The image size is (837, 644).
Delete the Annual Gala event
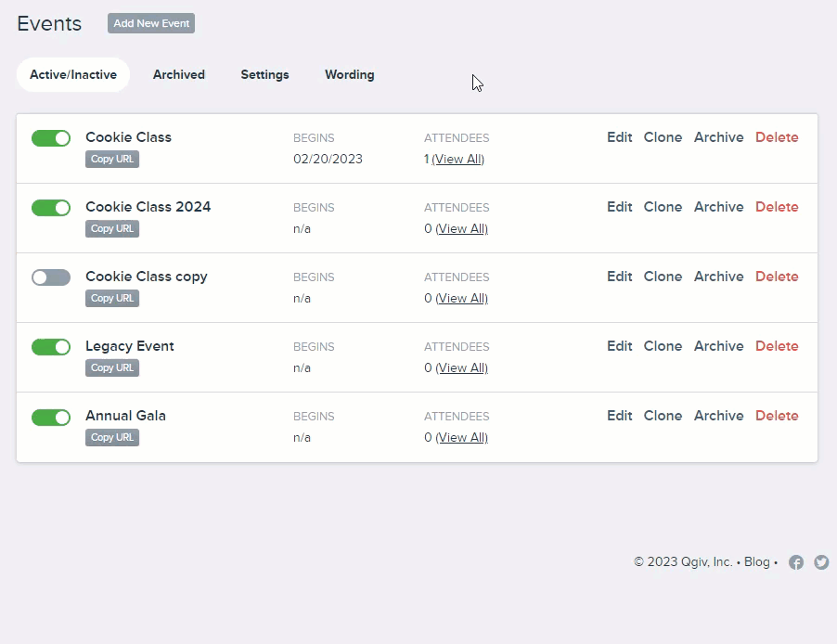[x=777, y=416]
